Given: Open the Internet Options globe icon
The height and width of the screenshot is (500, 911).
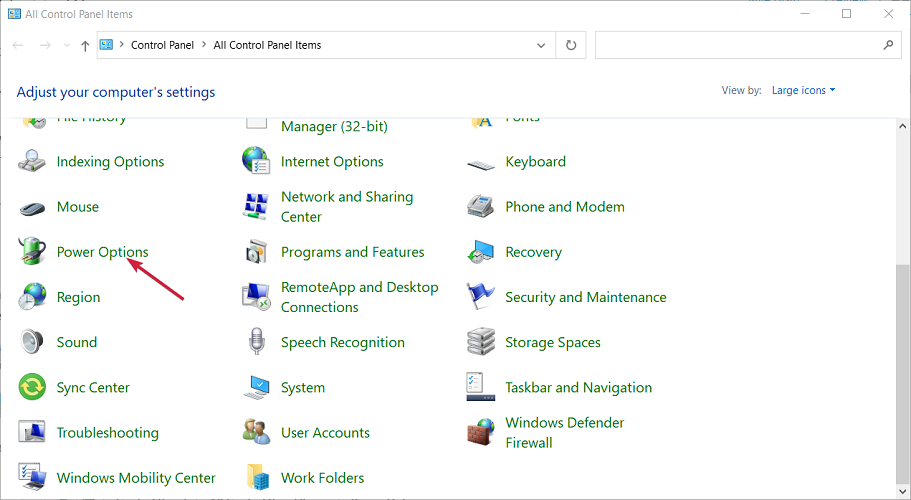Looking at the screenshot, I should [256, 161].
